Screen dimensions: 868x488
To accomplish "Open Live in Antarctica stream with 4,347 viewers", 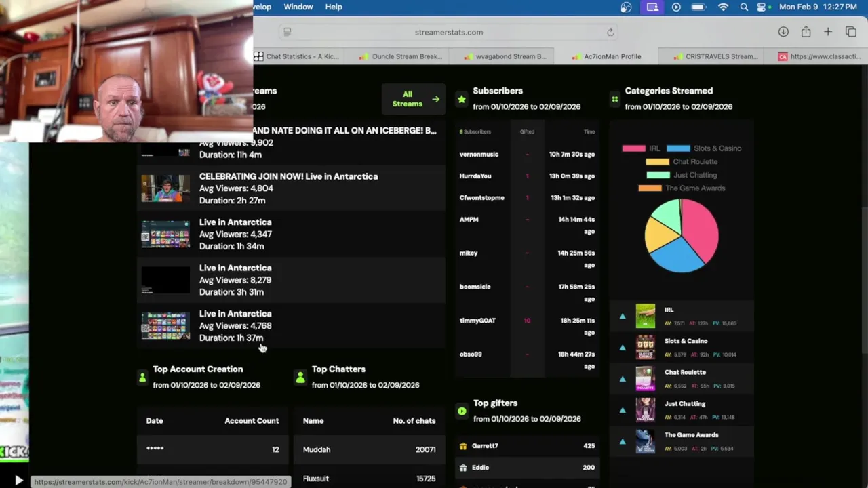I will tap(292, 234).
